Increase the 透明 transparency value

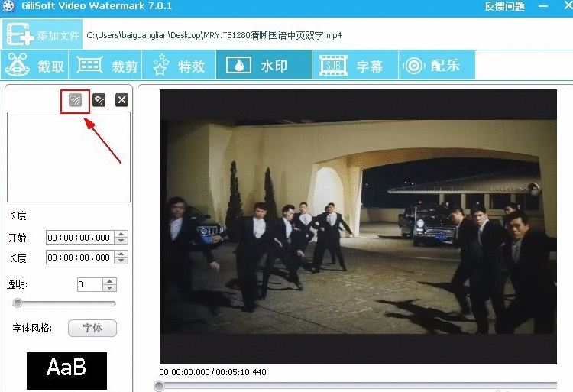click(109, 281)
